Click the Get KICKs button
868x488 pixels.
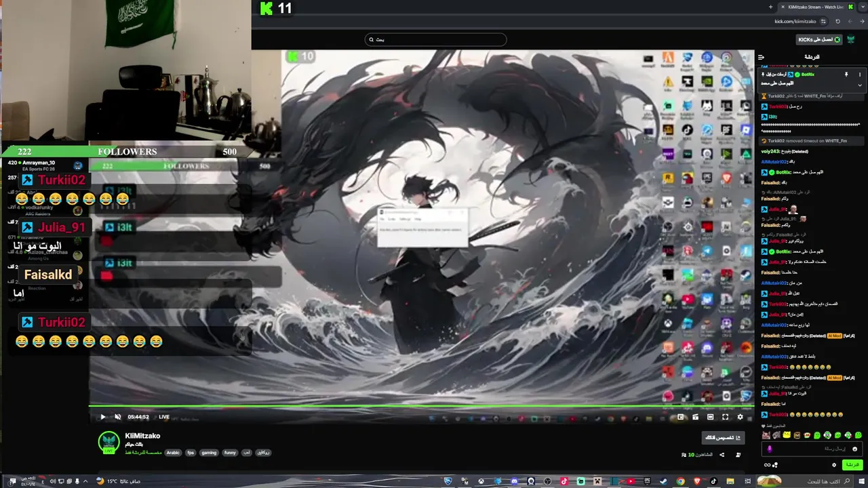coord(819,39)
